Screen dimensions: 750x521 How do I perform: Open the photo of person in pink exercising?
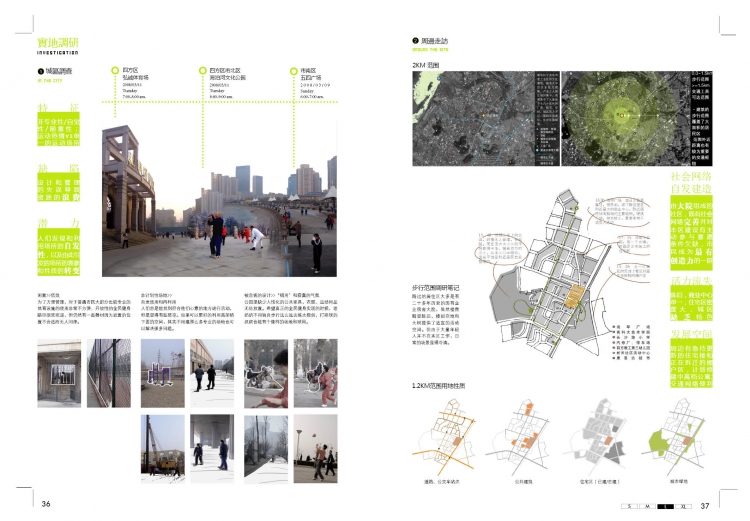coord(316,374)
